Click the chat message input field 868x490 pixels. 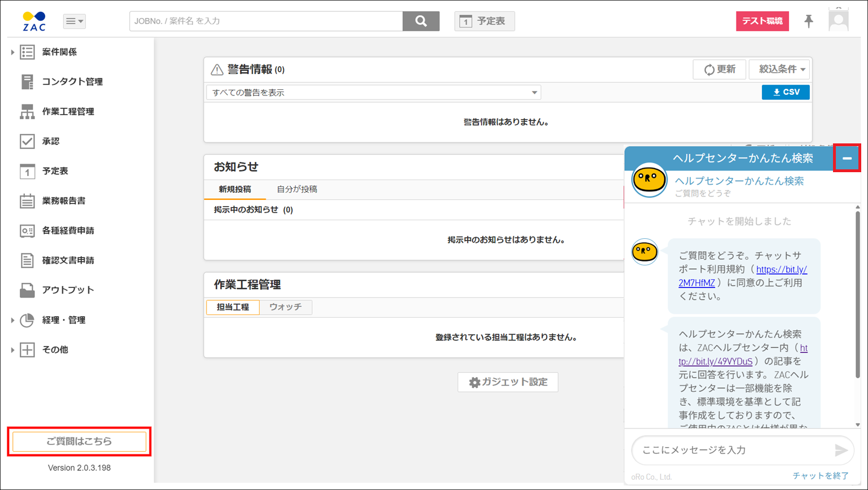tap(734, 450)
